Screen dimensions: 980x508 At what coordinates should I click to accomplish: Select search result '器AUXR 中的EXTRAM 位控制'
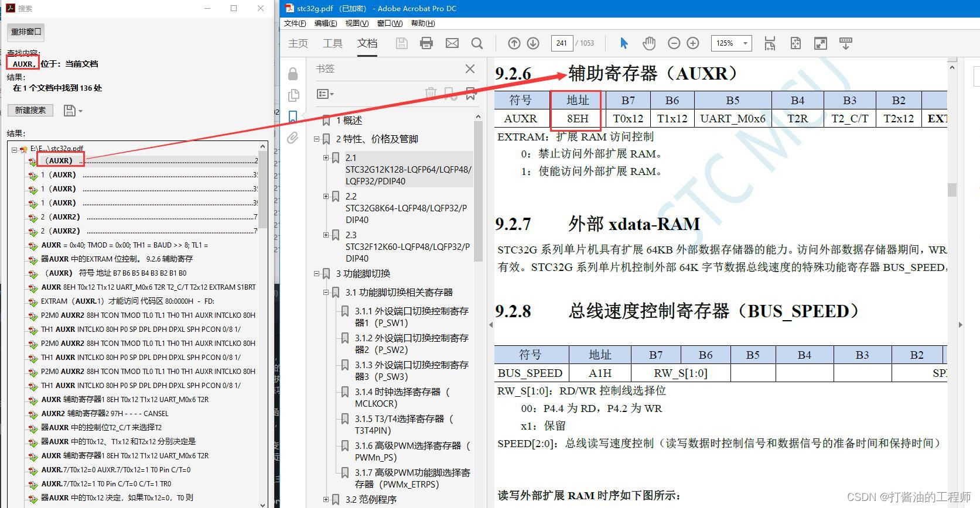pyautogui.click(x=117, y=259)
